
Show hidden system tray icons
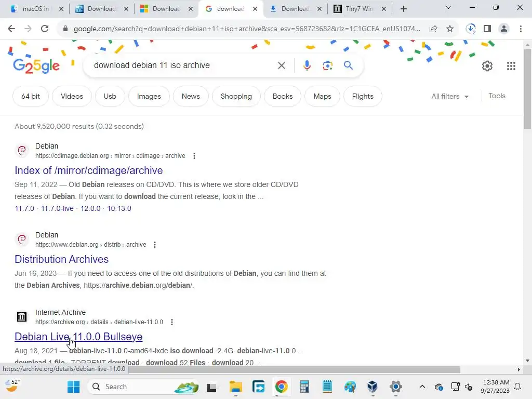point(422,387)
